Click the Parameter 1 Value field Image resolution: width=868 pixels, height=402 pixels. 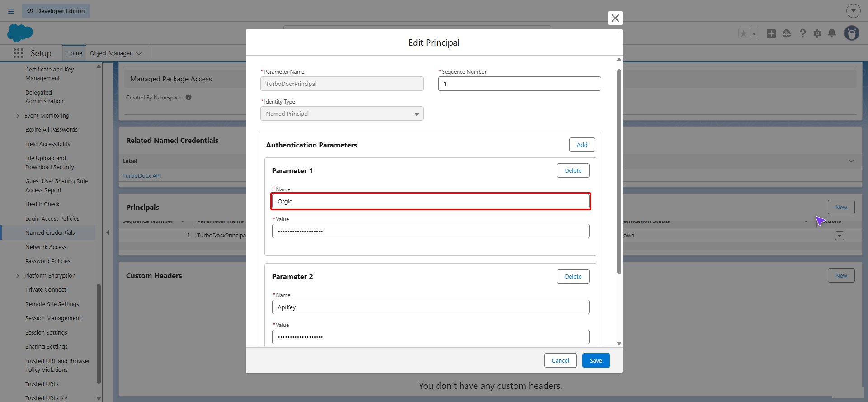[430, 231]
